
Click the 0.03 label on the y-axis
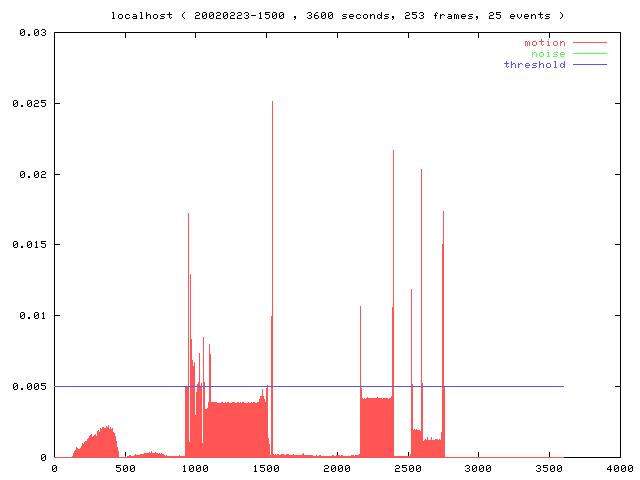(33, 33)
